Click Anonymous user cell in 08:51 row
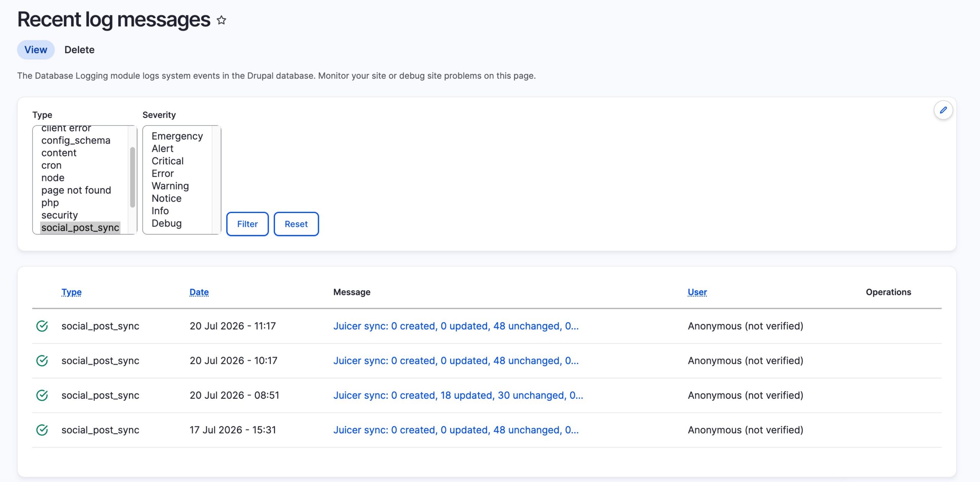 [745, 395]
